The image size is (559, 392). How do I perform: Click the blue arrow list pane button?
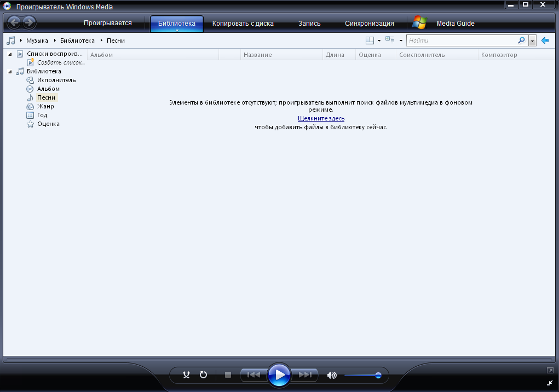(x=545, y=41)
